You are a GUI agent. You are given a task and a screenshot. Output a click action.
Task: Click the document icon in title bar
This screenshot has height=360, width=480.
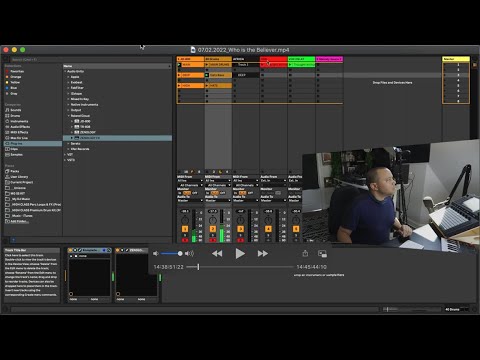pyautogui.click(x=193, y=50)
